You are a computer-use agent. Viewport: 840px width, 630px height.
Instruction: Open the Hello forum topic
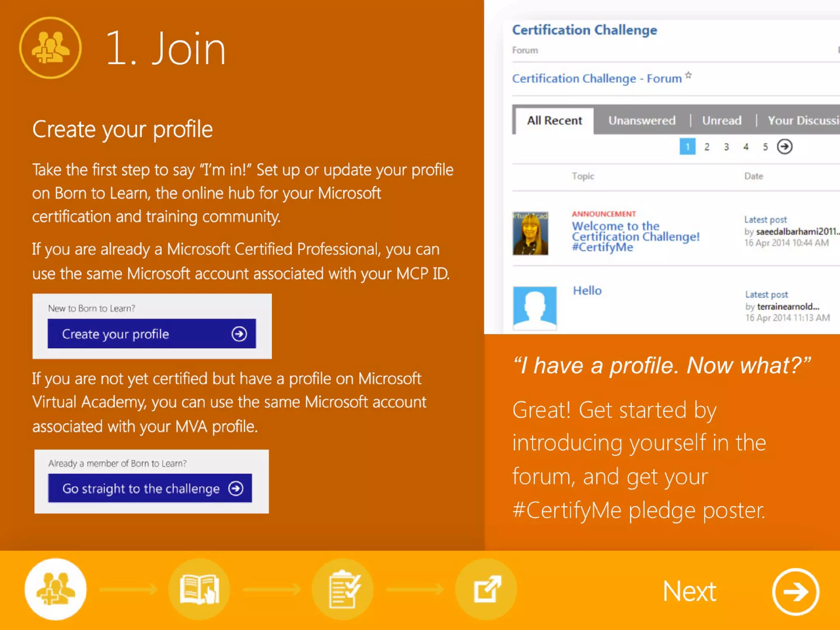(x=587, y=290)
